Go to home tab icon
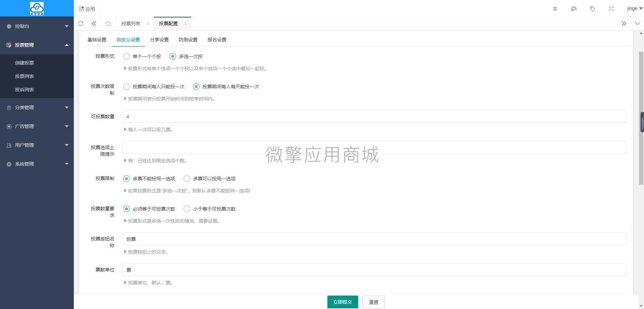Screen dimensions: 644x309 point(108,24)
